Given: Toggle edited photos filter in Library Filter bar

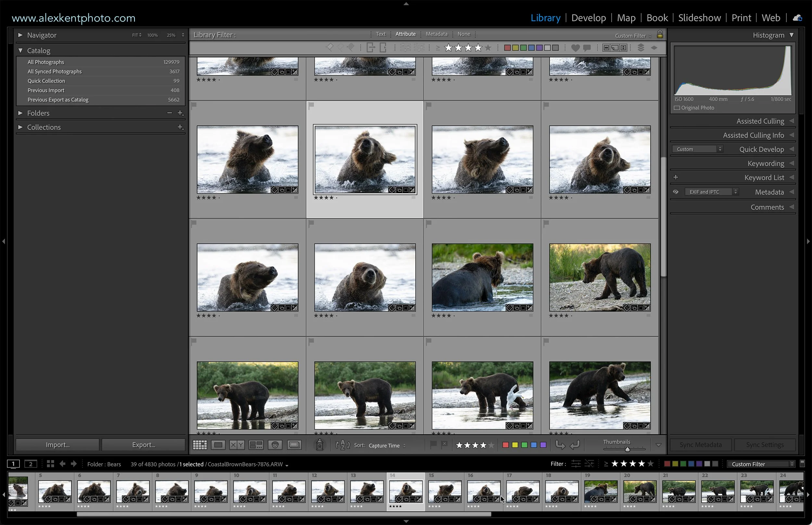Looking at the screenshot, I should (405, 48).
